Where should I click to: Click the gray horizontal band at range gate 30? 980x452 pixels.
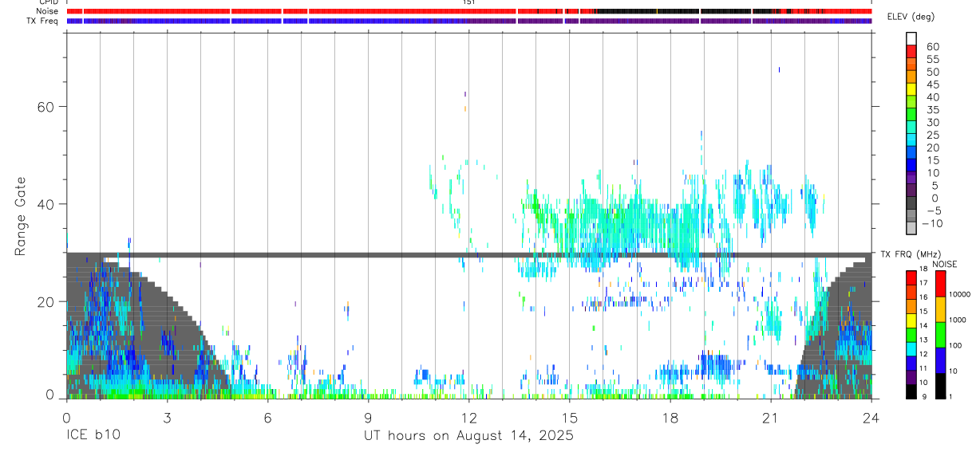(x=469, y=255)
